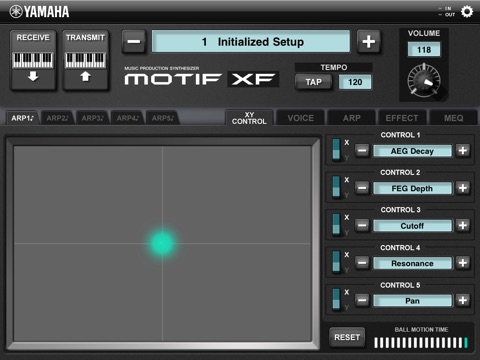Image resolution: width=480 pixels, height=360 pixels.
Task: Tap the TAP tempo button
Action: point(313,82)
